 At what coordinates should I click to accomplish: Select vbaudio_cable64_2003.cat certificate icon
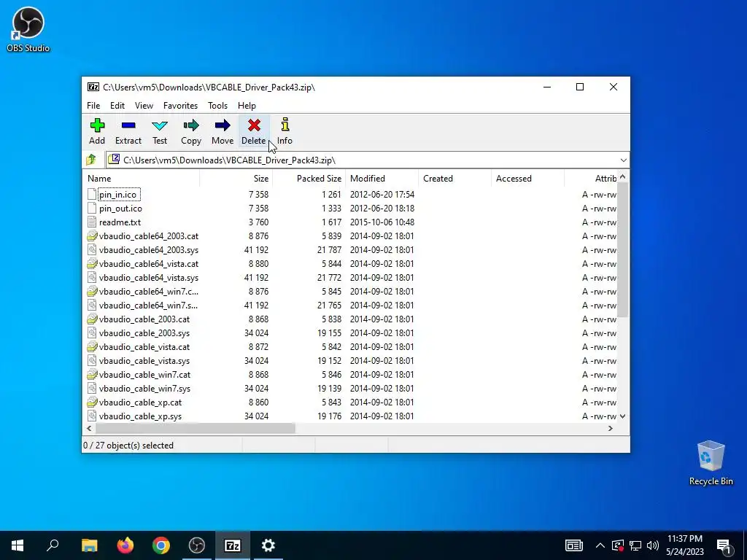(92, 236)
